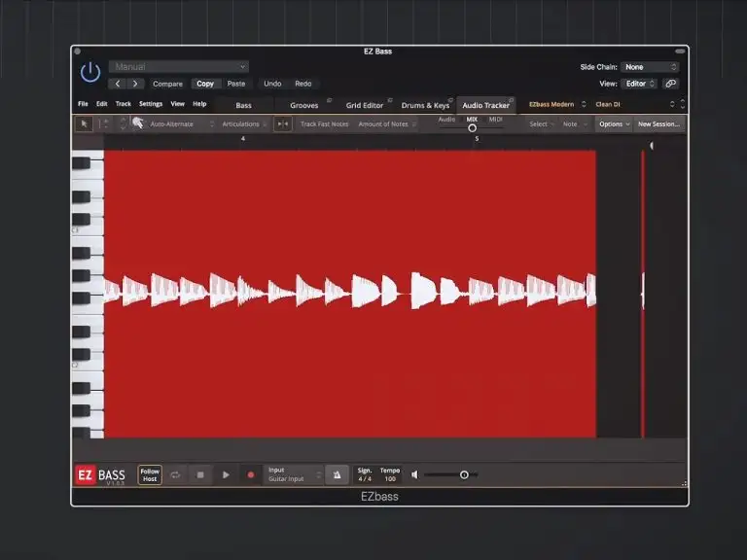Image resolution: width=747 pixels, height=560 pixels.
Task: Select the hand strum tool icon
Action: tap(138, 123)
